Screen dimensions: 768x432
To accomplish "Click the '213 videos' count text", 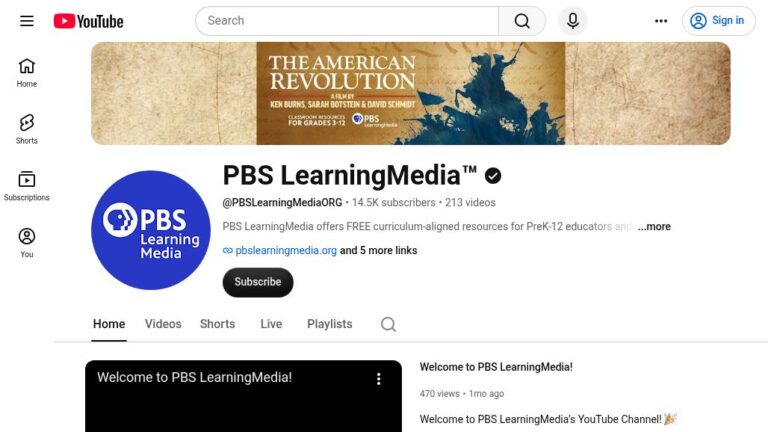I will (470, 203).
